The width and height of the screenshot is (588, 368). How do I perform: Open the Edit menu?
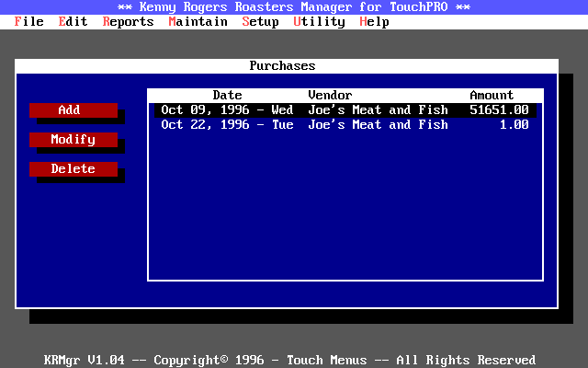(x=73, y=22)
